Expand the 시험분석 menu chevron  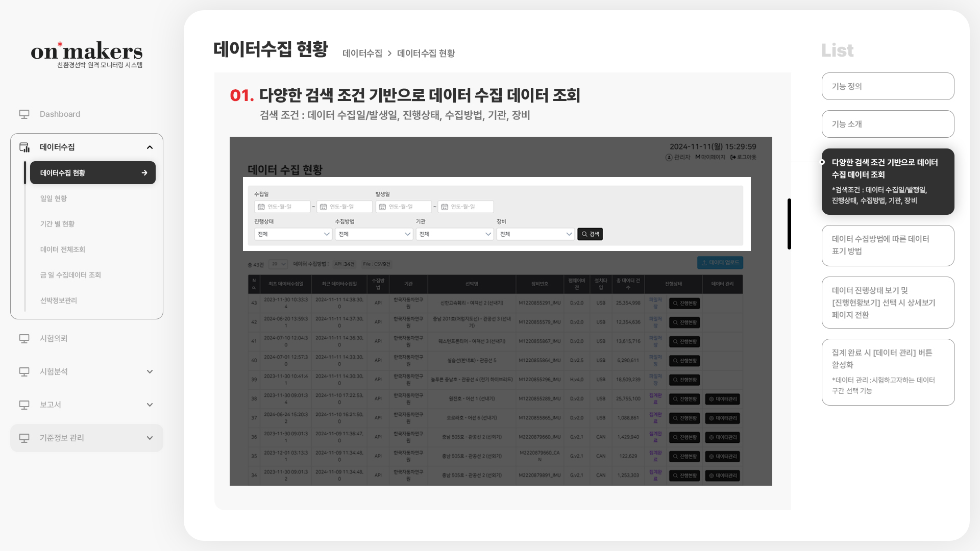(150, 372)
